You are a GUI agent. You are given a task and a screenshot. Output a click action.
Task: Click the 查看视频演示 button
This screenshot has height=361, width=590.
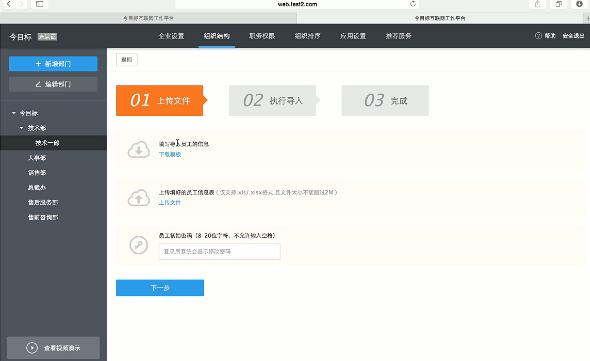[53, 348]
